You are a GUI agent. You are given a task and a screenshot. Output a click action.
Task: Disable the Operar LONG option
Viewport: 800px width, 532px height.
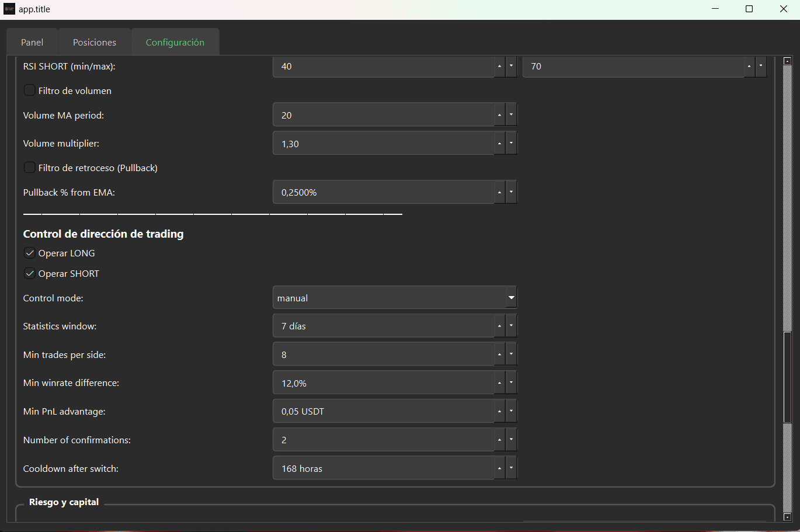(29, 252)
